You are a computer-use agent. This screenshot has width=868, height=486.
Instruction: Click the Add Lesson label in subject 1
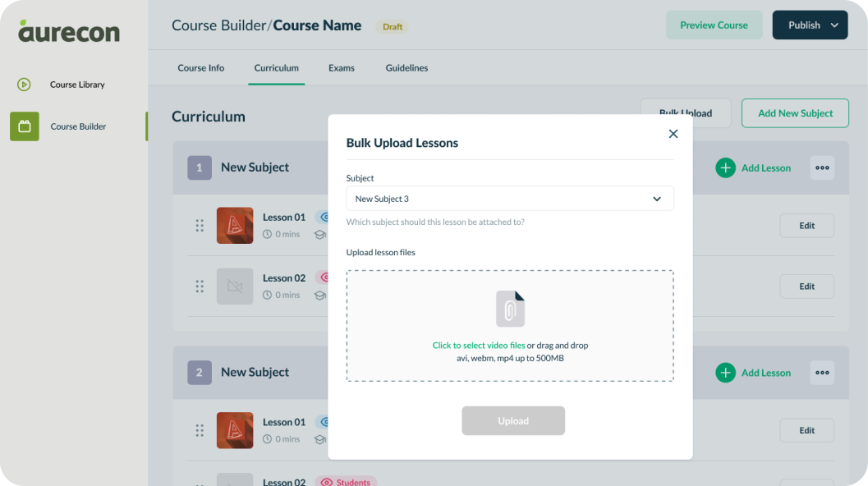click(x=766, y=168)
